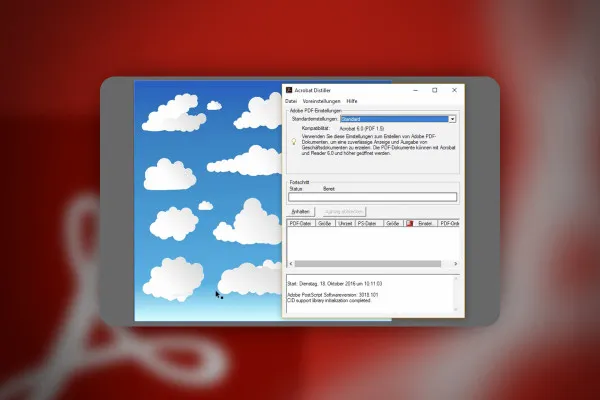Click the 'Adobe PostScript Softwareversion: 3018.101' log line

(x=333, y=295)
